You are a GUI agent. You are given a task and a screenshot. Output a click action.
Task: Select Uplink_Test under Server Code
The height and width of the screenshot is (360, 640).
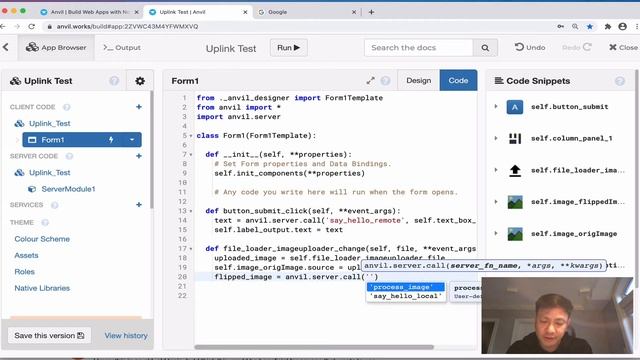(x=49, y=173)
